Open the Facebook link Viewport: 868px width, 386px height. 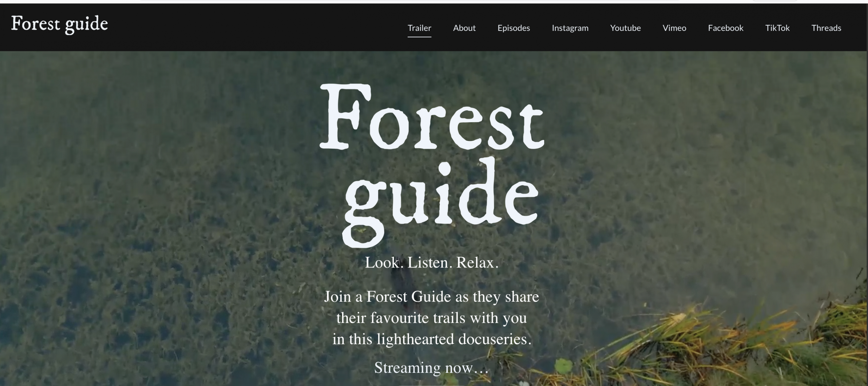click(x=725, y=28)
